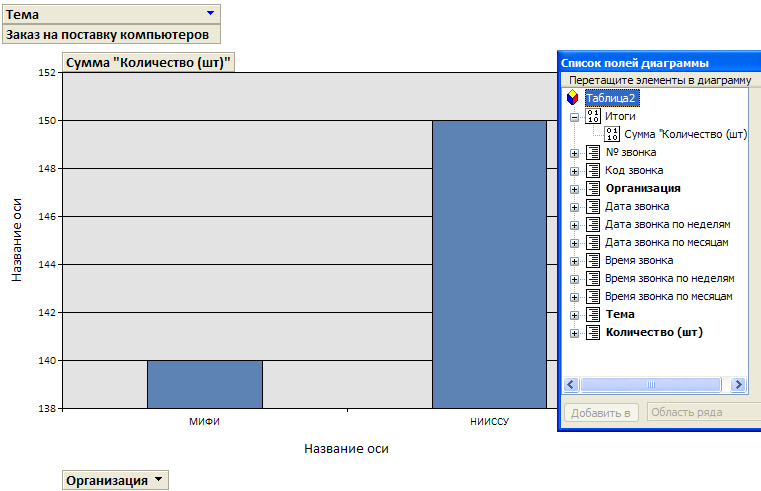Select Время звонка по месяцам field

(668, 296)
